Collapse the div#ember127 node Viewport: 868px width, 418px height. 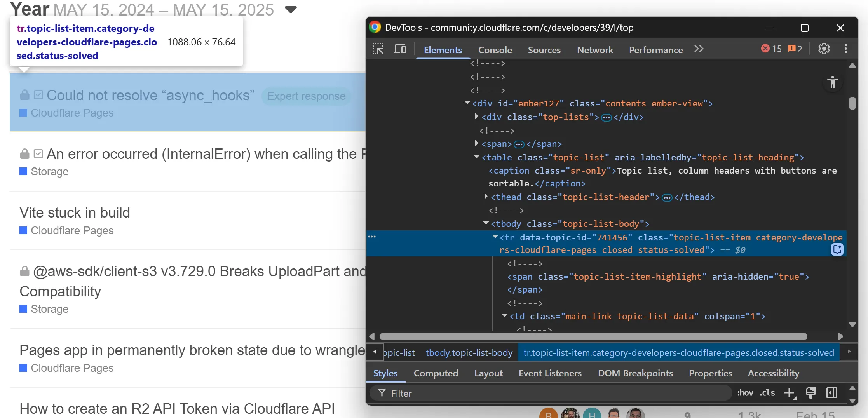point(467,103)
